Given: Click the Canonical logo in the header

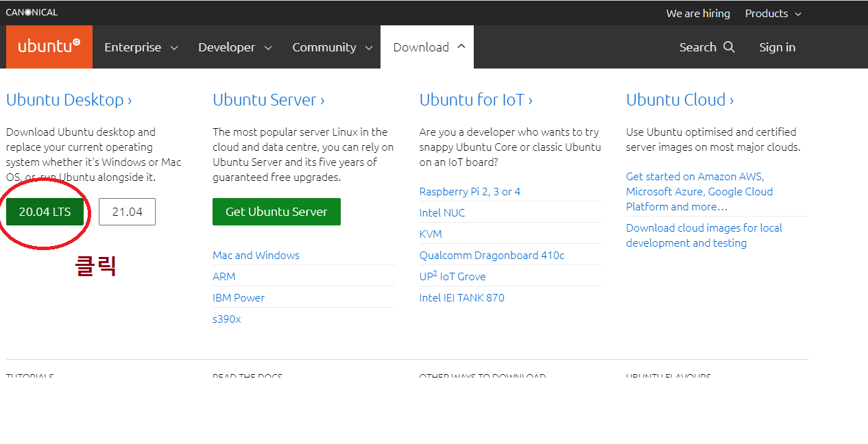Looking at the screenshot, I should coord(32,12).
